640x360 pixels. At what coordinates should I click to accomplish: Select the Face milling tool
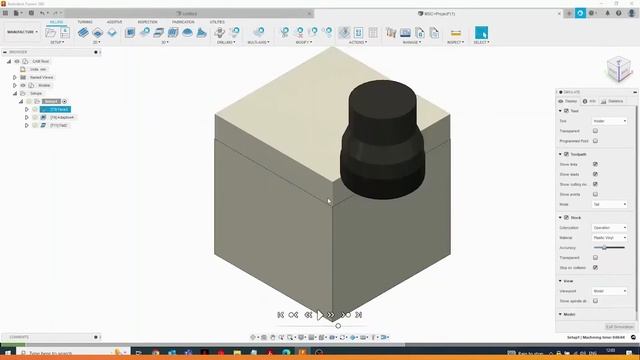tap(112, 32)
